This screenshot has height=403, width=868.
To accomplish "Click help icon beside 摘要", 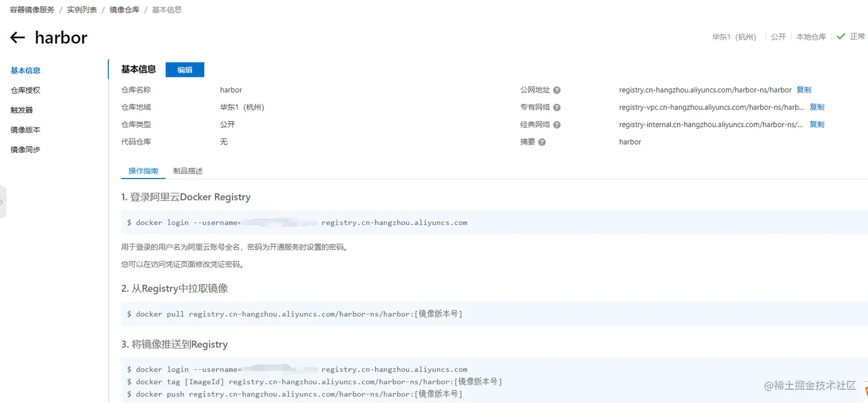I will [x=542, y=142].
